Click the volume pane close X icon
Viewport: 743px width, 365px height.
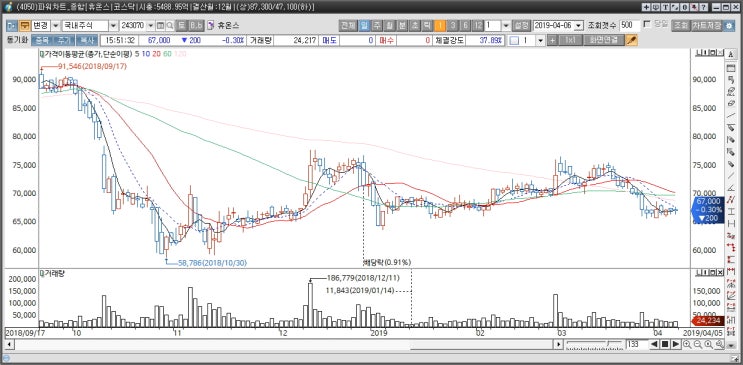[721, 273]
